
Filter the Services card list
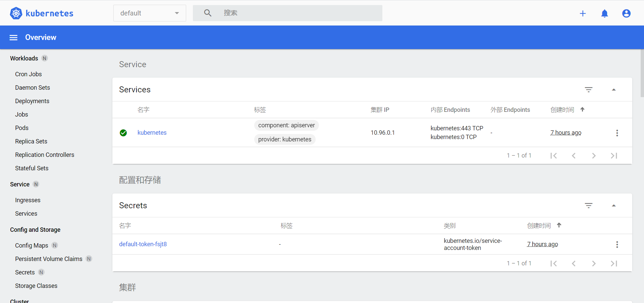[x=589, y=90]
